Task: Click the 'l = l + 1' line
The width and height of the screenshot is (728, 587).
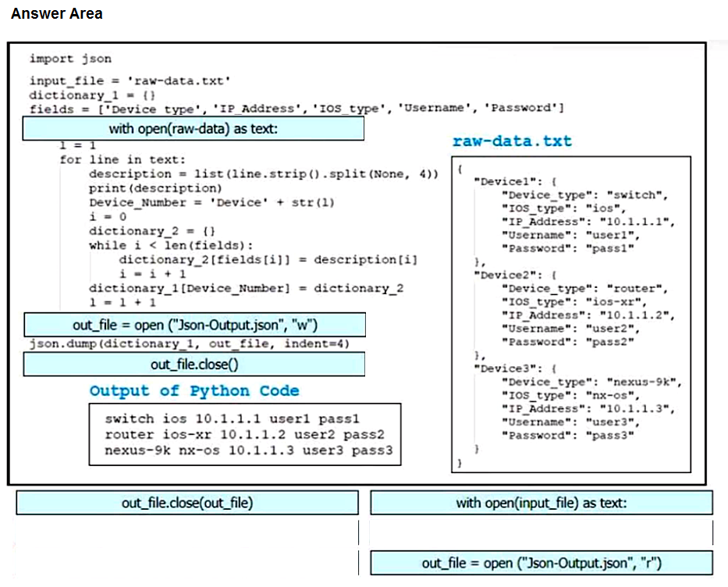Action: click(x=123, y=303)
